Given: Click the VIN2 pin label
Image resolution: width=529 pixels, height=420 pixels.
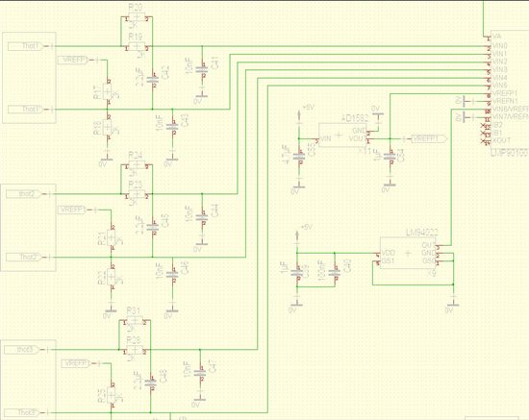Looking at the screenshot, I should [499, 62].
